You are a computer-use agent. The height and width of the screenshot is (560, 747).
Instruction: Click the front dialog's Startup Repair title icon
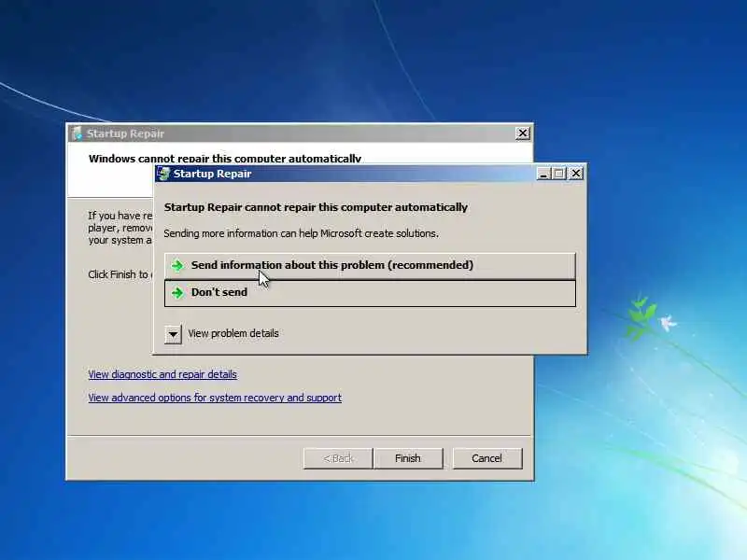[x=163, y=174]
